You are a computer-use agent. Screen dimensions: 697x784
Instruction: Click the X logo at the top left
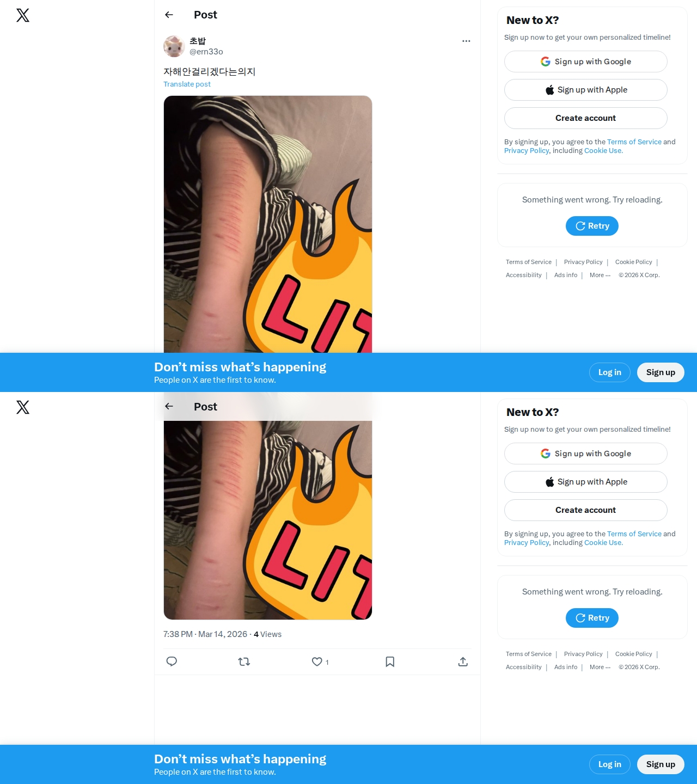tap(23, 15)
